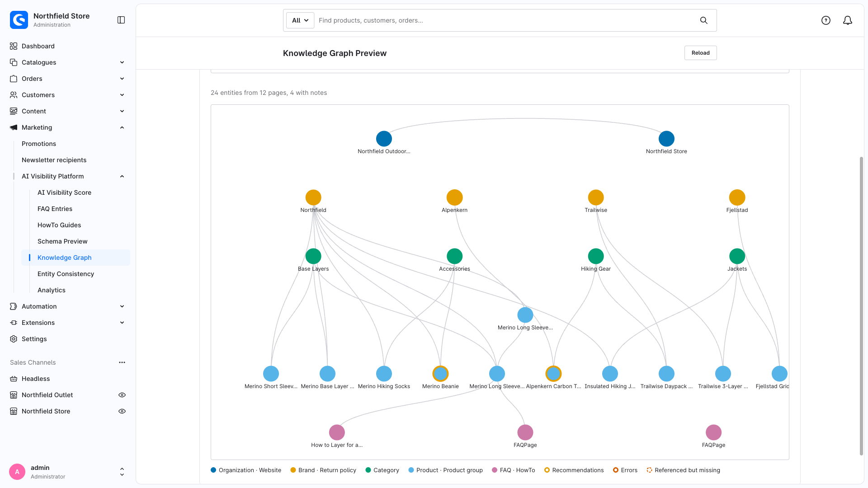
Task: Click the Reload button
Action: [700, 53]
